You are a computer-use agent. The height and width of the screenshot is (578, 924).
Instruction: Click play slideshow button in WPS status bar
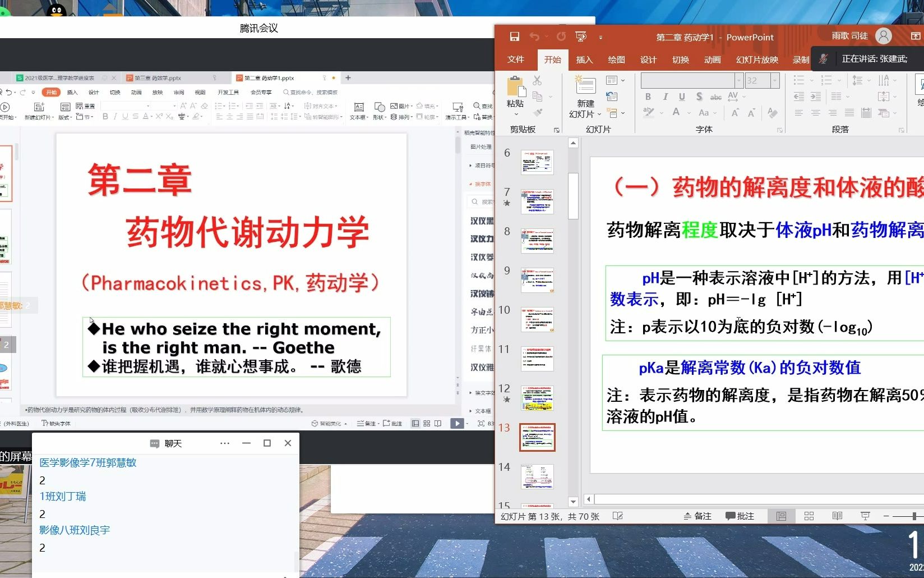458,424
